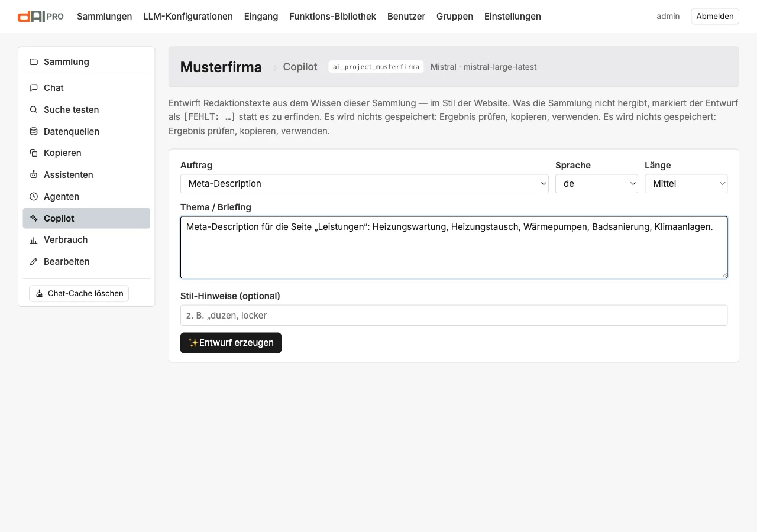Click the dAI PRO logo

click(41, 17)
